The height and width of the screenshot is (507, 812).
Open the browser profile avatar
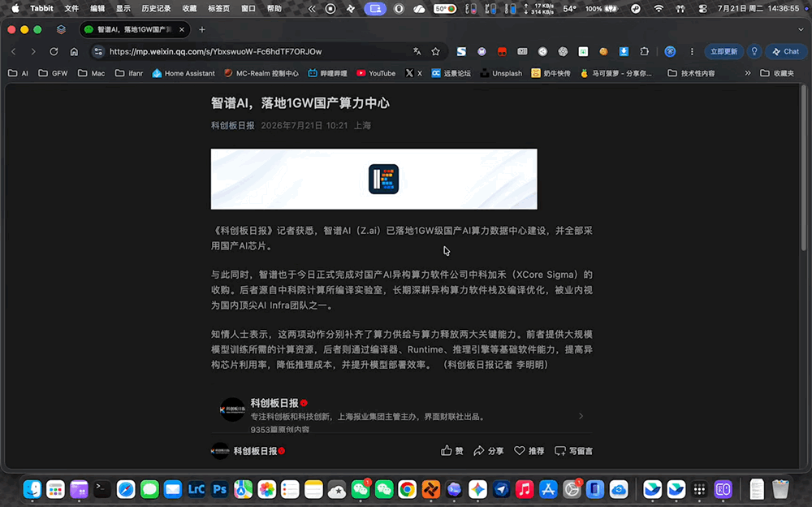point(670,51)
